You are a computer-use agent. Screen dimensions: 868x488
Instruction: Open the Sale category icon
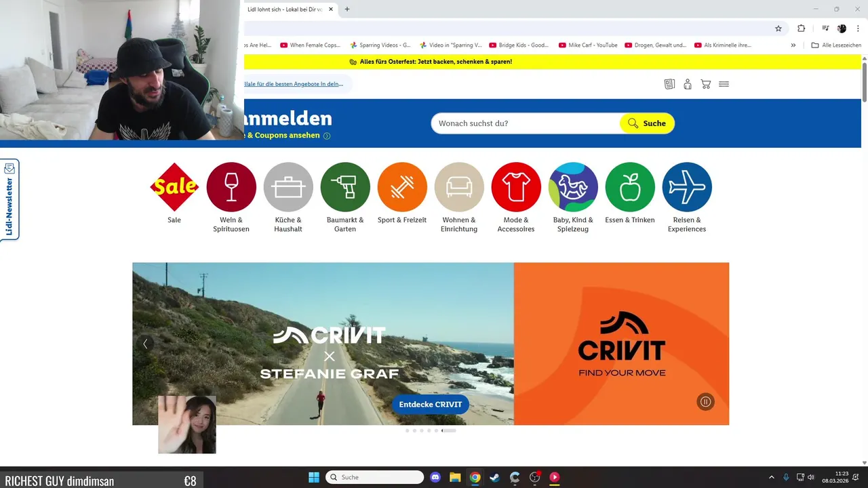coord(174,187)
